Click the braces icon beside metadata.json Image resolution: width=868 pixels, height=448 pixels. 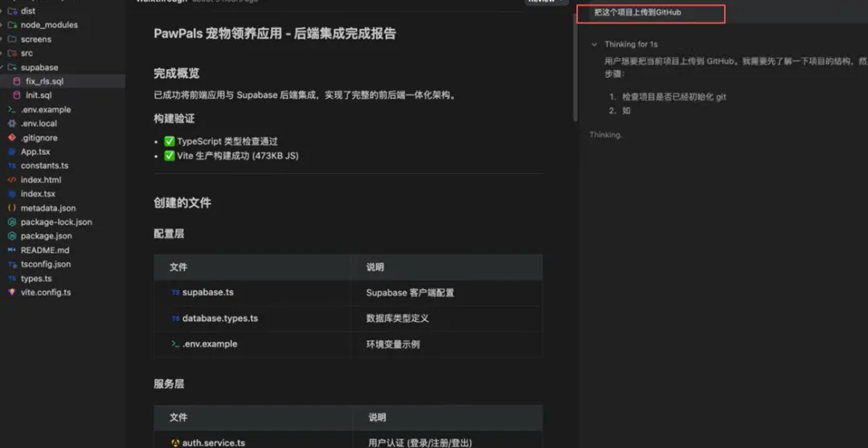11,208
